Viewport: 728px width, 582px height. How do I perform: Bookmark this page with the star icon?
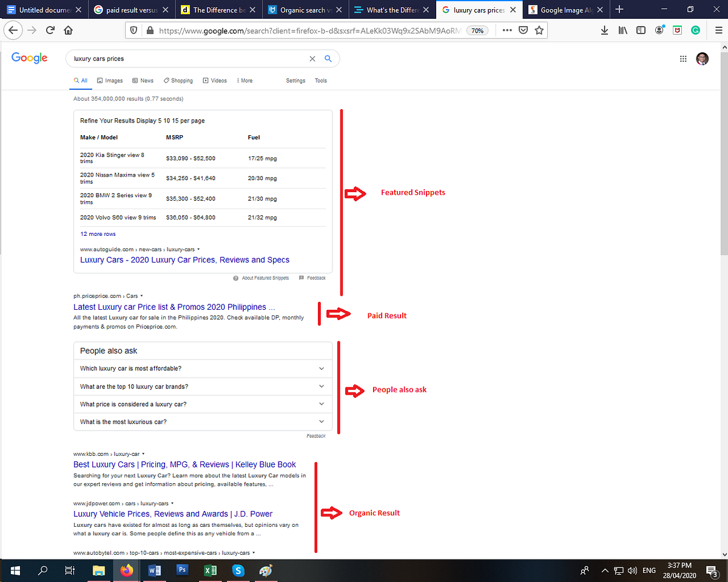pos(539,29)
